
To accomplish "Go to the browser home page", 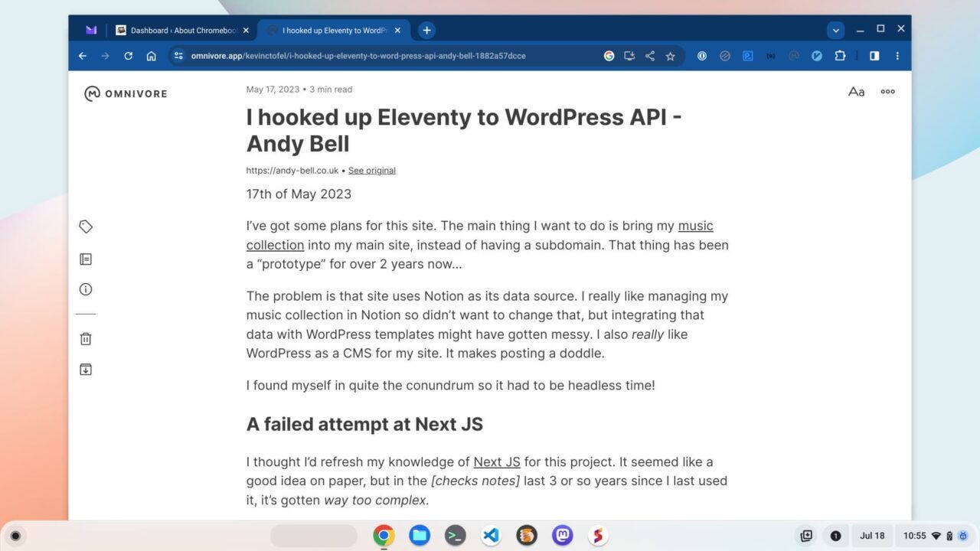I will point(152,56).
